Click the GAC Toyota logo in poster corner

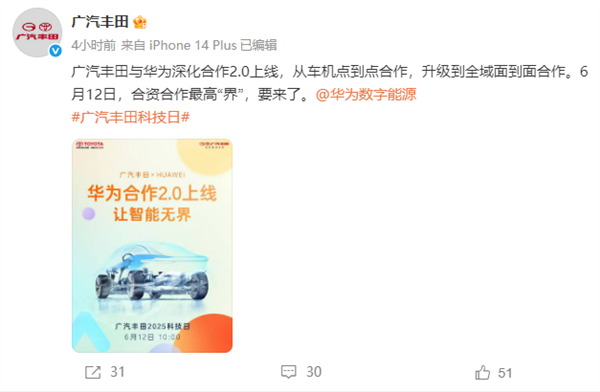[x=214, y=145]
